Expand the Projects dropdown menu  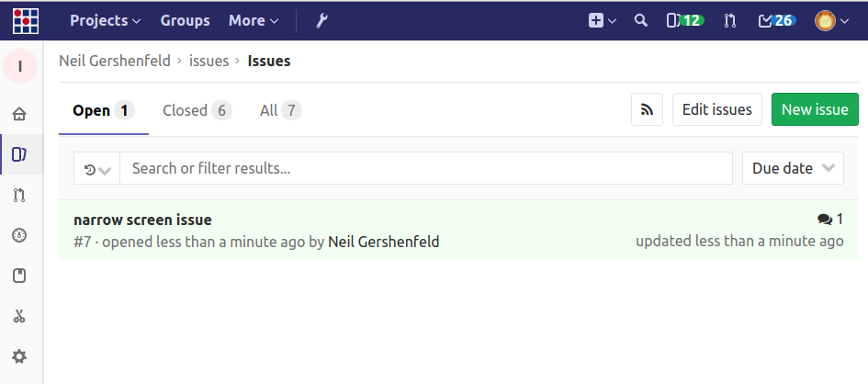(x=105, y=20)
